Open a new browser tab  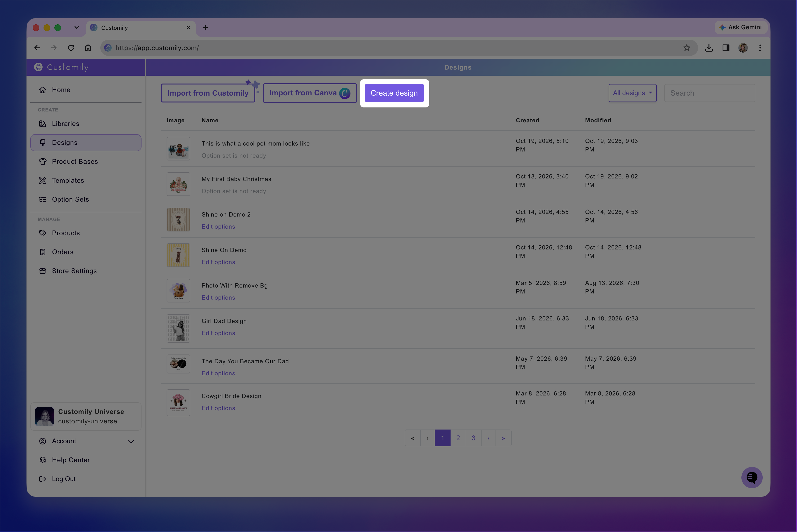[205, 28]
